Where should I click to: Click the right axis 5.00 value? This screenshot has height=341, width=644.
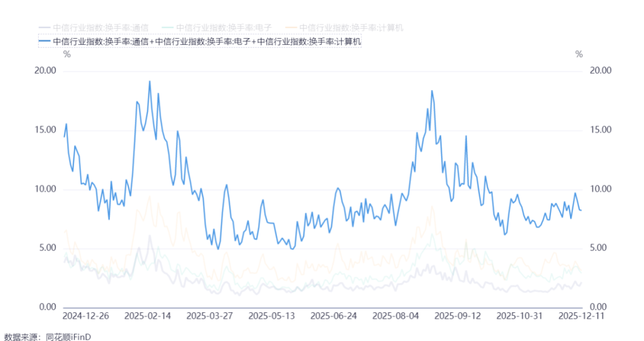pyautogui.click(x=599, y=248)
